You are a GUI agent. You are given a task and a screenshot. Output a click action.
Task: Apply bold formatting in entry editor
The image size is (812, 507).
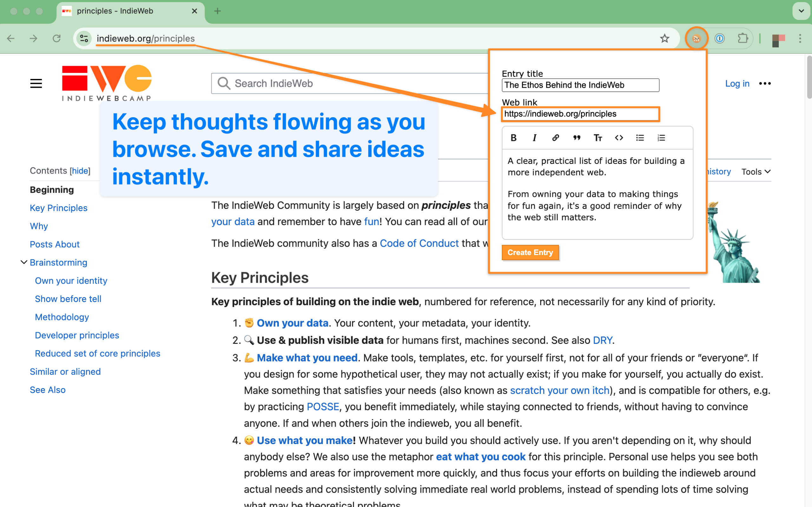click(514, 138)
